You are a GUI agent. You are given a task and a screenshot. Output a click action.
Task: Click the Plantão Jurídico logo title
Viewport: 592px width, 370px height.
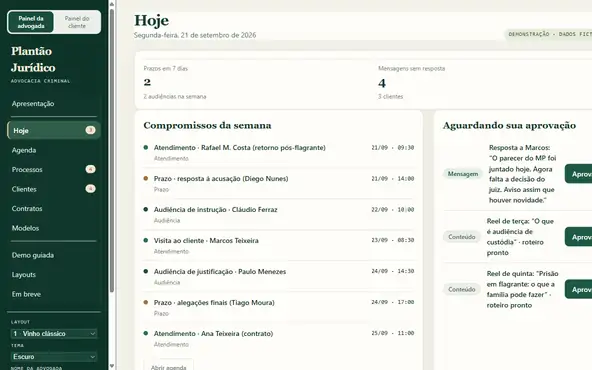tap(33, 59)
